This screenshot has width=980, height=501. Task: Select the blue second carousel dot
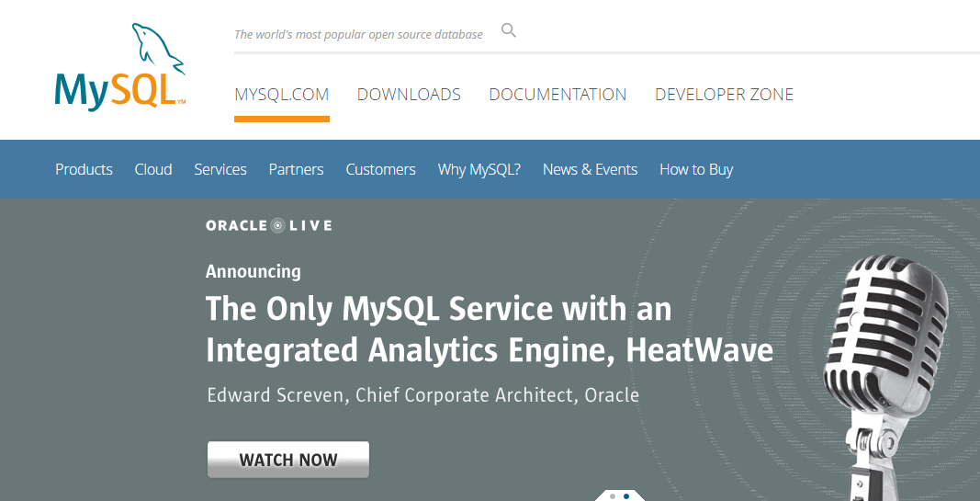(626, 496)
